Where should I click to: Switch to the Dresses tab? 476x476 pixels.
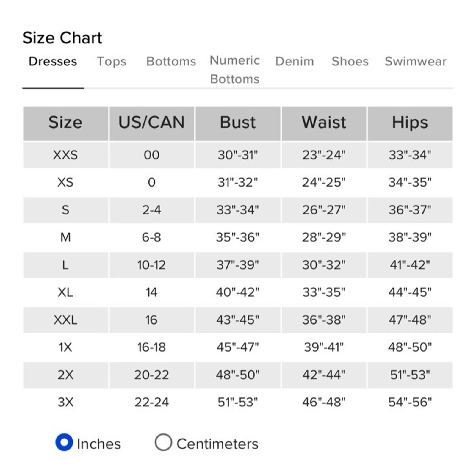tap(53, 62)
